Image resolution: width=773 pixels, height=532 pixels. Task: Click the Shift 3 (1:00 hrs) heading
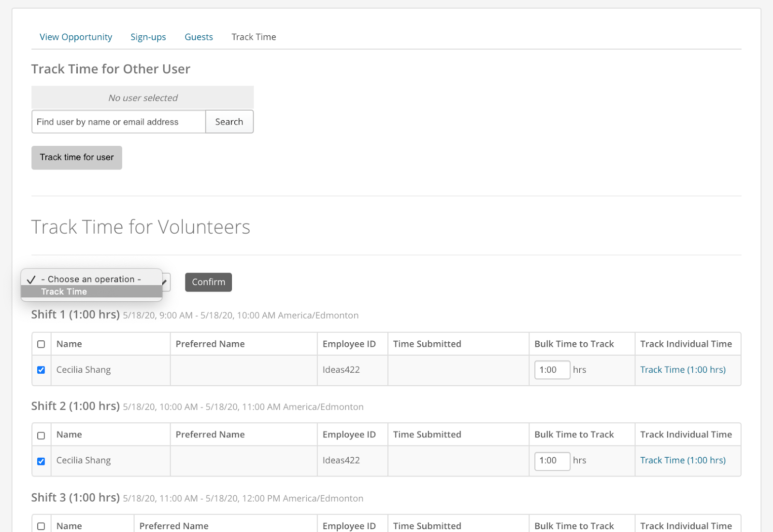point(75,498)
